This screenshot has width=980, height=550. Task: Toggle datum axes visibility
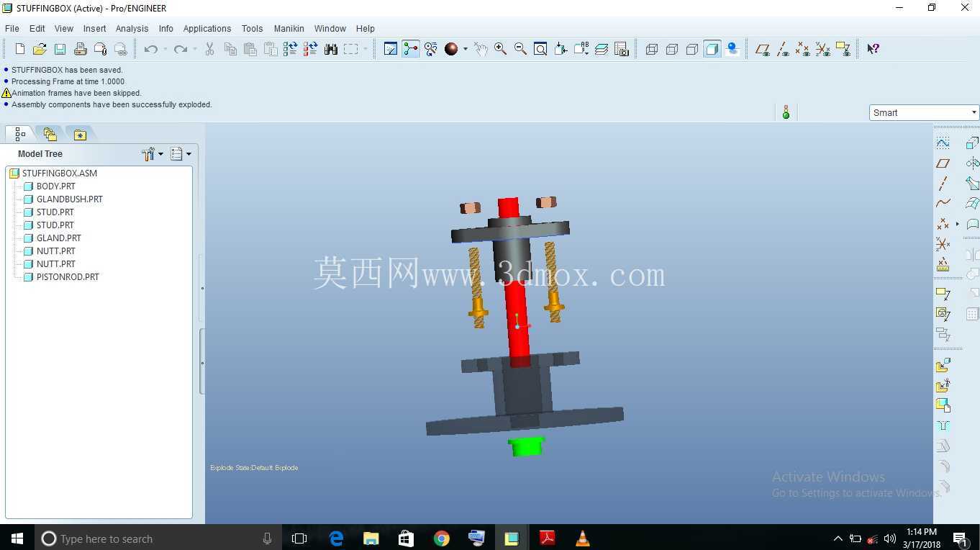pos(783,49)
